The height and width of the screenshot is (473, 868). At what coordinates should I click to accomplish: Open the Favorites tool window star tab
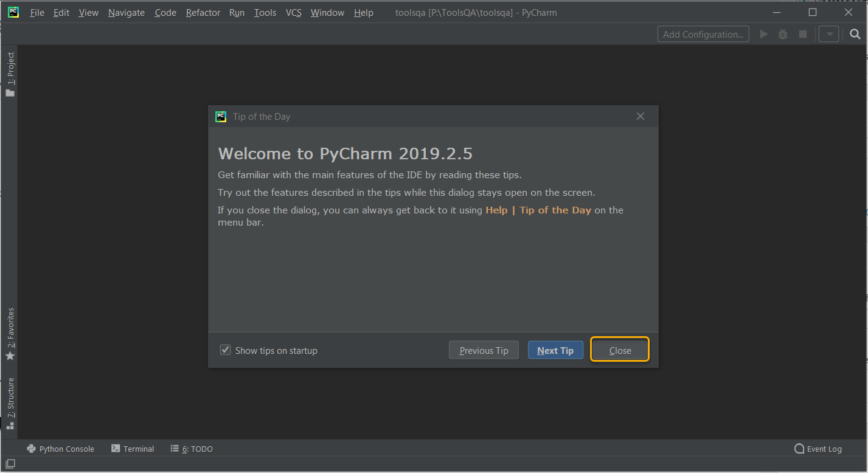coord(10,334)
